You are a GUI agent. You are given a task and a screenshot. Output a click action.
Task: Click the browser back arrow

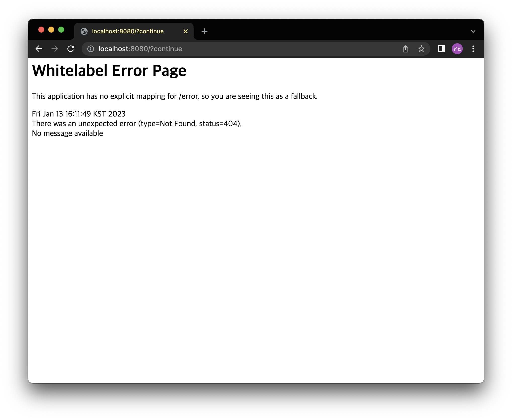(x=39, y=49)
